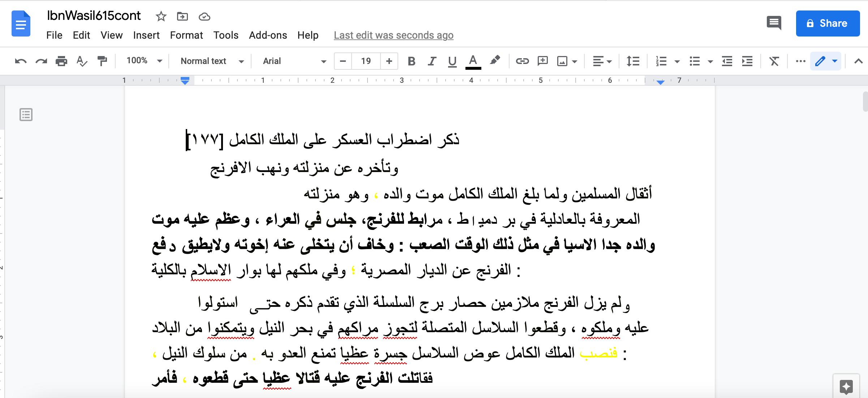Click the Insert link icon
The image size is (868, 398).
522,61
